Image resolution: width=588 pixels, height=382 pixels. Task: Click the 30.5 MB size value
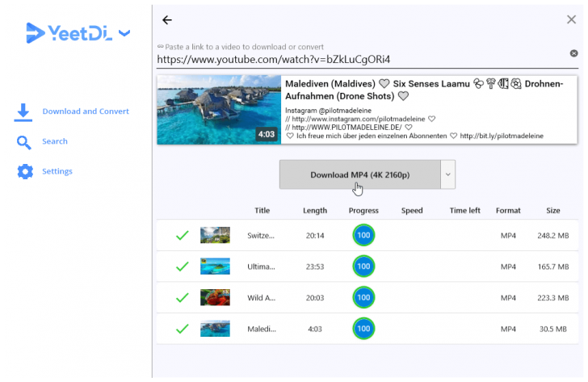(x=553, y=329)
